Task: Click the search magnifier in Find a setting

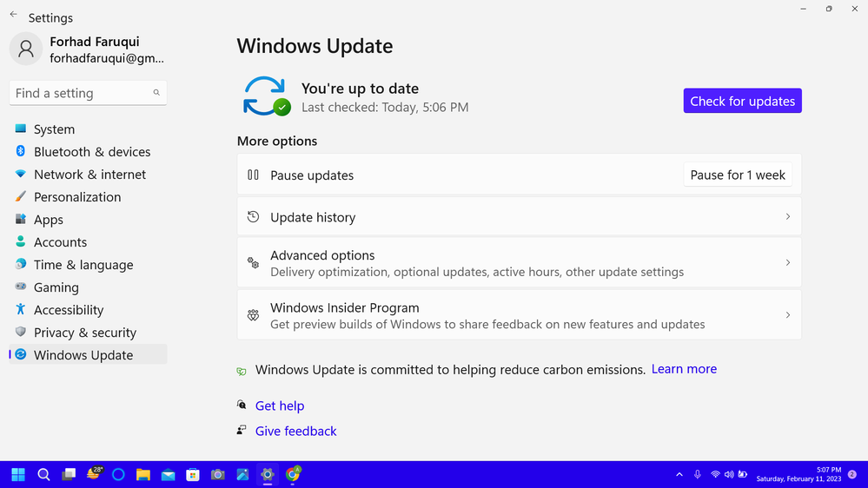Action: (x=156, y=93)
